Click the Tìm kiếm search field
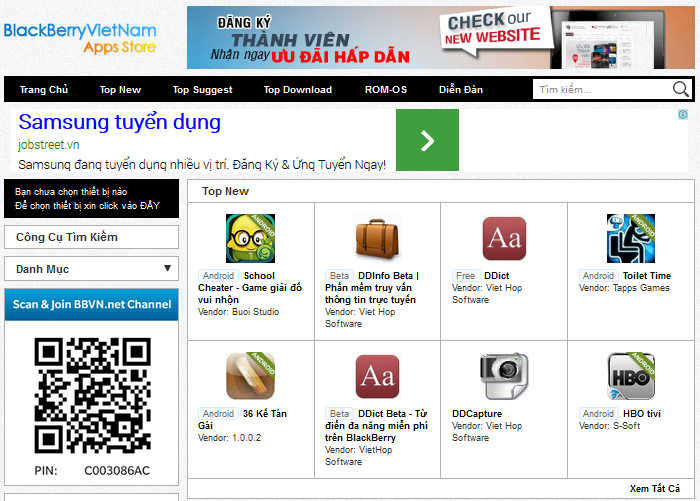Viewport: 700px width, 501px height. click(x=602, y=90)
